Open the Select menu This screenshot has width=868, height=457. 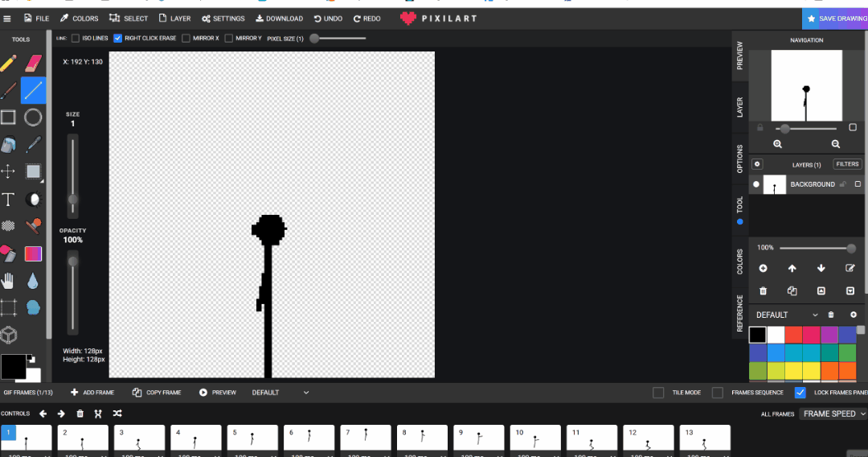pos(129,19)
